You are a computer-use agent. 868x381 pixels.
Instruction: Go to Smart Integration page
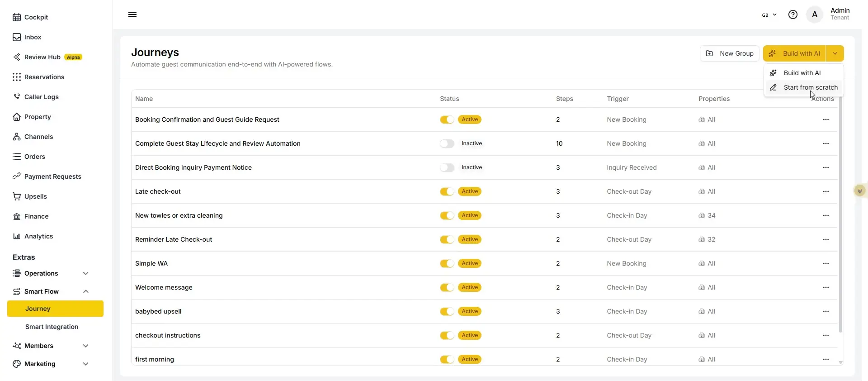coord(52,327)
